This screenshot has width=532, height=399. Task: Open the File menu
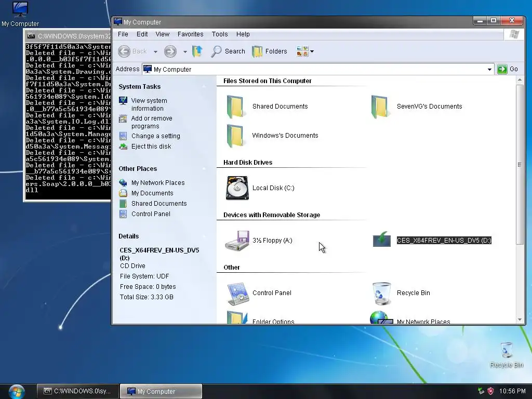[123, 34]
